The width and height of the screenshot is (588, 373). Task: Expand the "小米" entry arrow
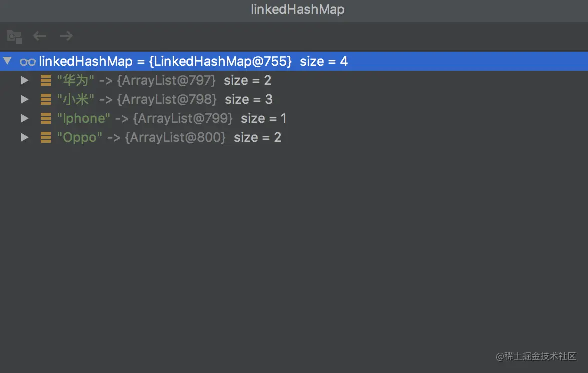[25, 99]
